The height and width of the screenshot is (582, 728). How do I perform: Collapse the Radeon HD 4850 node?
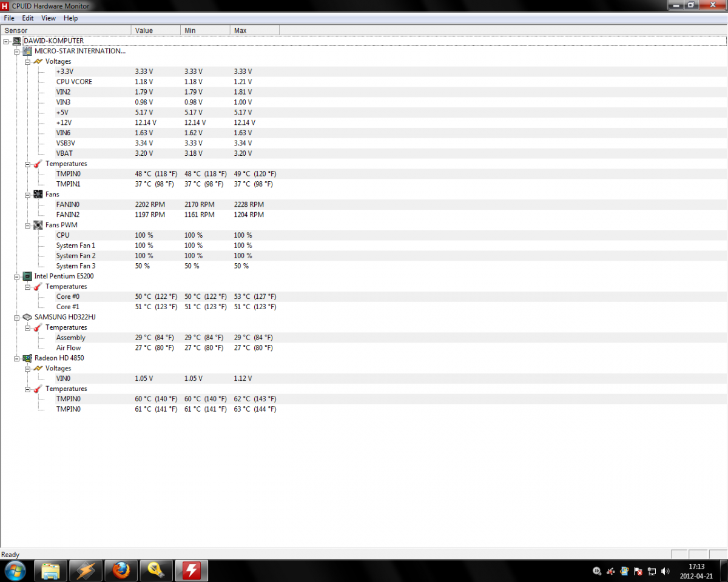click(16, 358)
